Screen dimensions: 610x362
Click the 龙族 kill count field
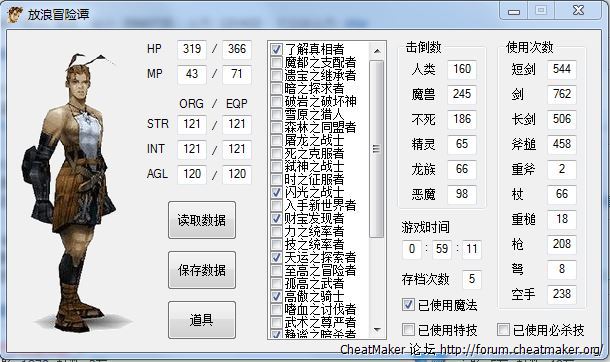462,169
